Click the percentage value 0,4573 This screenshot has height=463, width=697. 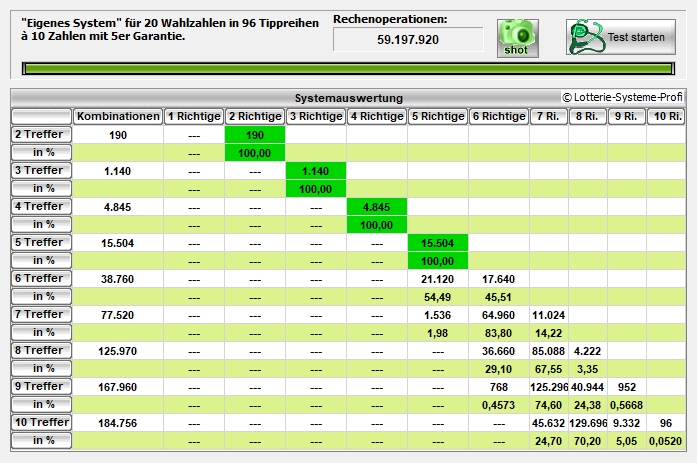click(498, 405)
